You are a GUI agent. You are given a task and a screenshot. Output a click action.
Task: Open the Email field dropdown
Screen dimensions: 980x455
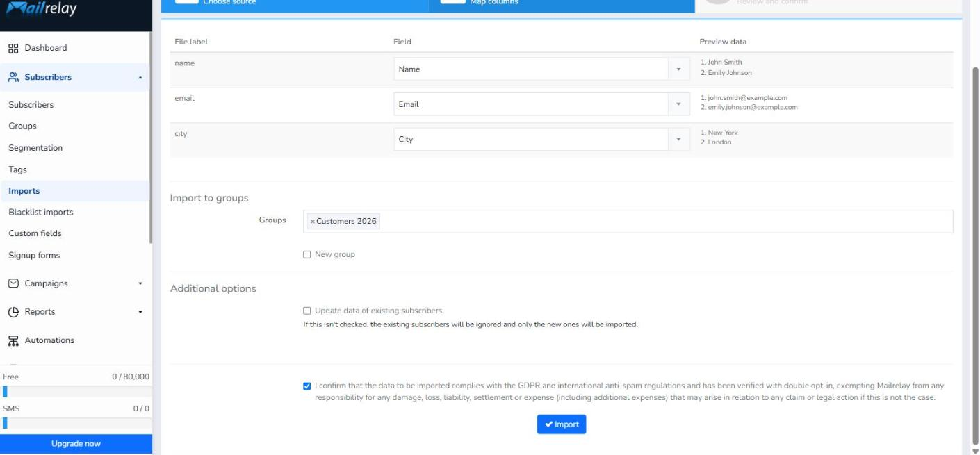pos(541,104)
